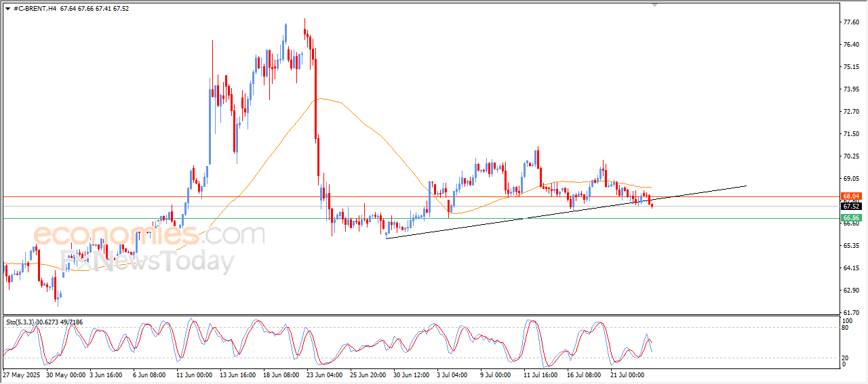Click the arrow before #C-BRENT,H4 title

pyautogui.click(x=7, y=9)
